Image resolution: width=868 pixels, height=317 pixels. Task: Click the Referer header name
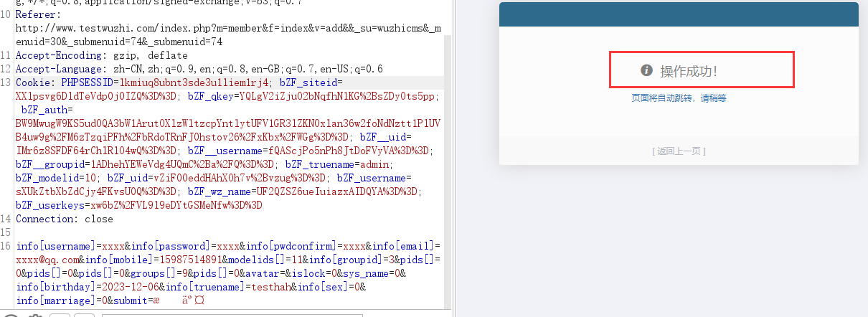pos(36,14)
